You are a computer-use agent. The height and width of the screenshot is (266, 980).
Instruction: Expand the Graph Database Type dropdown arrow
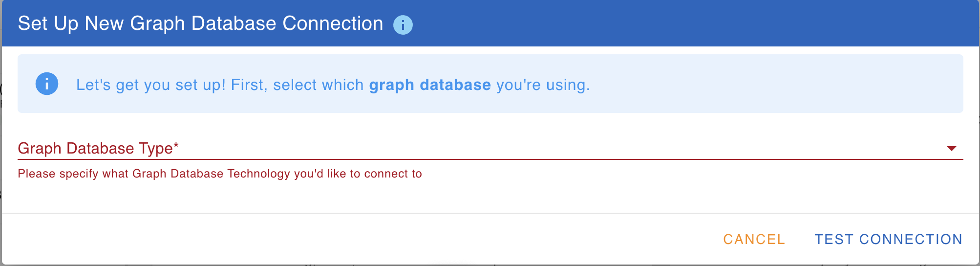(x=951, y=148)
